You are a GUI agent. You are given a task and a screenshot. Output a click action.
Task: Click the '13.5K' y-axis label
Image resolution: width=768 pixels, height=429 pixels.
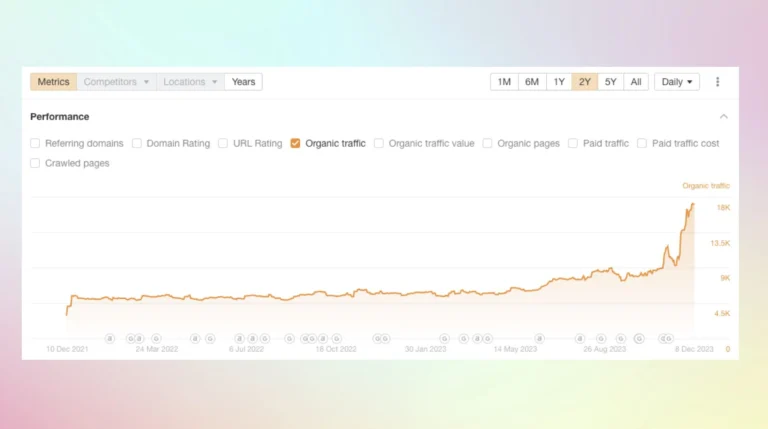pos(720,243)
